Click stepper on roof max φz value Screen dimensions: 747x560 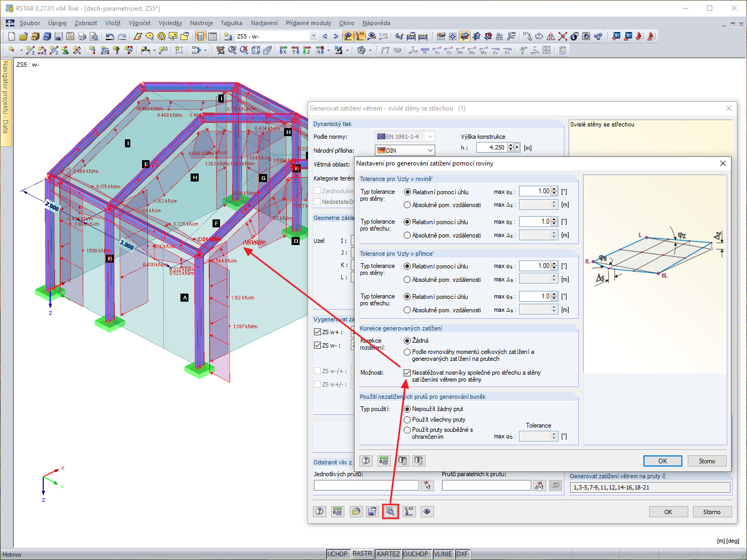(554, 222)
